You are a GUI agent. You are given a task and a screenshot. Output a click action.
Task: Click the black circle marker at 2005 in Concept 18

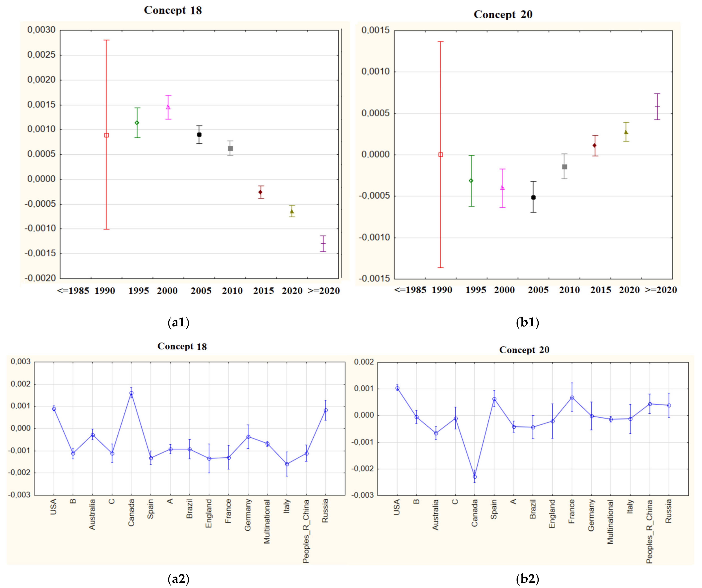click(x=199, y=135)
